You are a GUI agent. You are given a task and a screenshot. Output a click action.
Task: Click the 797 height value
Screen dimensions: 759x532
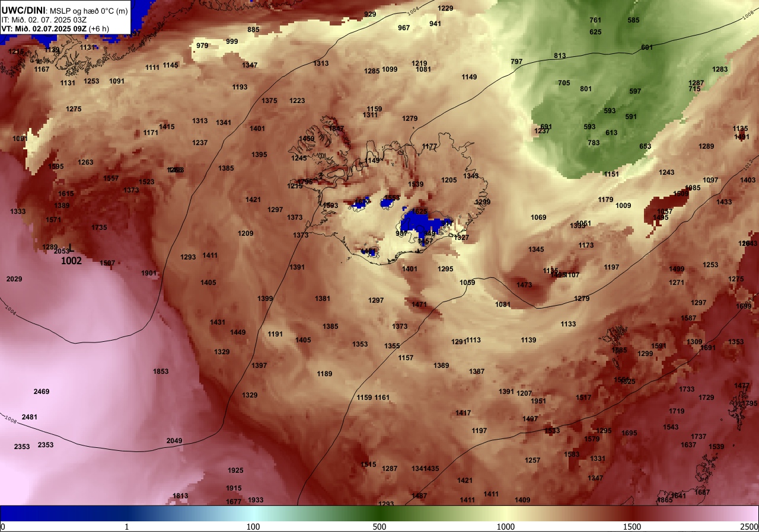tap(516, 62)
